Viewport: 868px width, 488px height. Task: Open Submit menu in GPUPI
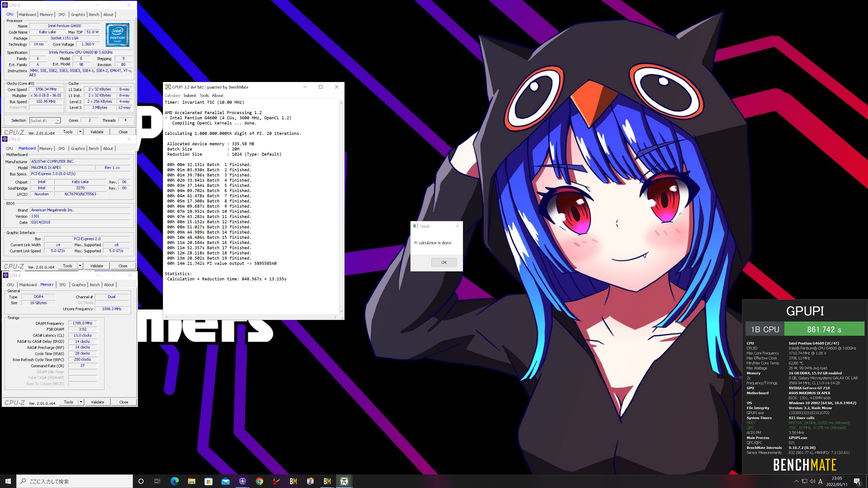pyautogui.click(x=190, y=95)
